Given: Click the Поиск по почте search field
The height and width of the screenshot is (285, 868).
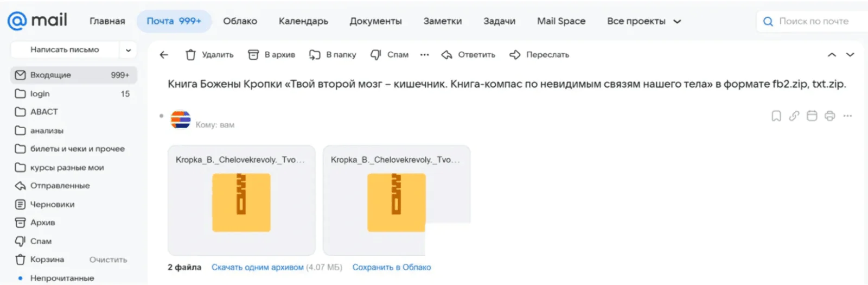Looking at the screenshot, I should [x=813, y=21].
